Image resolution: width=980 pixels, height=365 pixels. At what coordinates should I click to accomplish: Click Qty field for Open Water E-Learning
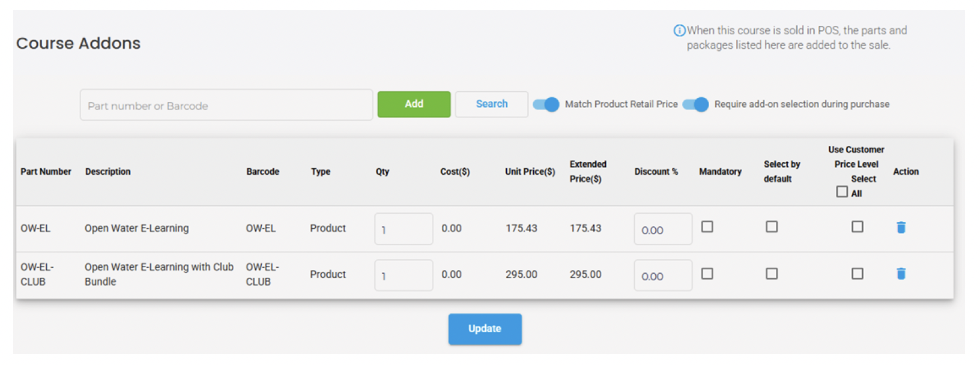tap(404, 229)
